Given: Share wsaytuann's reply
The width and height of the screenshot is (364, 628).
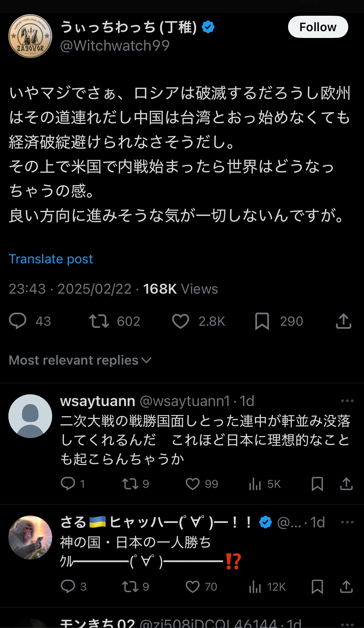Looking at the screenshot, I should [x=346, y=484].
